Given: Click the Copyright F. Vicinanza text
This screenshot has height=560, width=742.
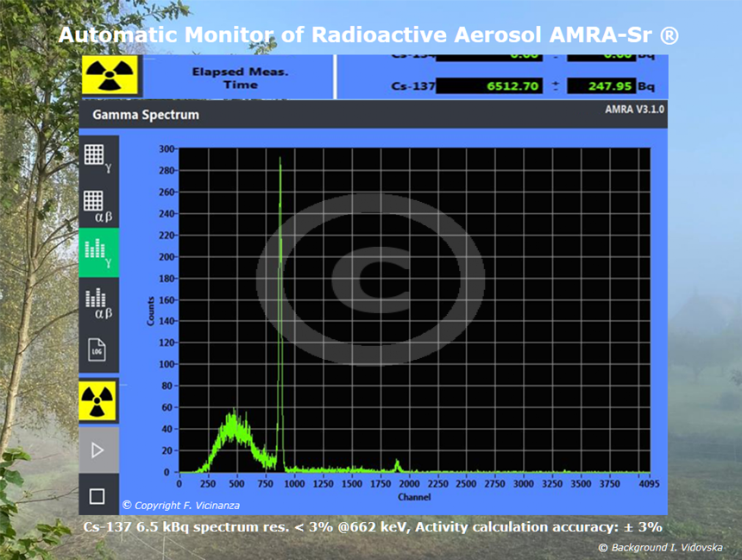Looking at the screenshot, I should [181, 506].
